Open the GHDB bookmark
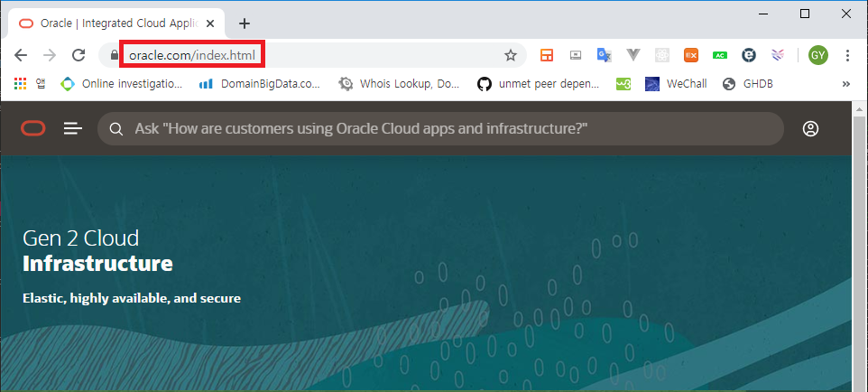This screenshot has height=392, width=868. coord(748,84)
